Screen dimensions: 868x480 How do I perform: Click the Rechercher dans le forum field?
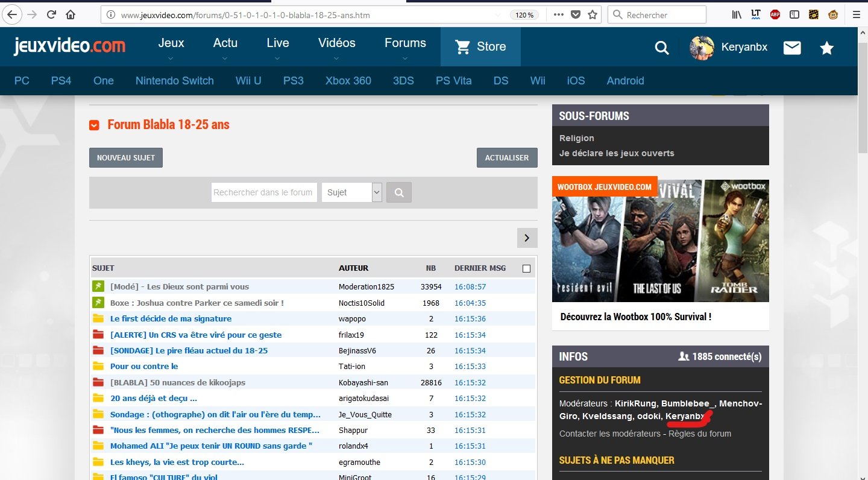(264, 192)
